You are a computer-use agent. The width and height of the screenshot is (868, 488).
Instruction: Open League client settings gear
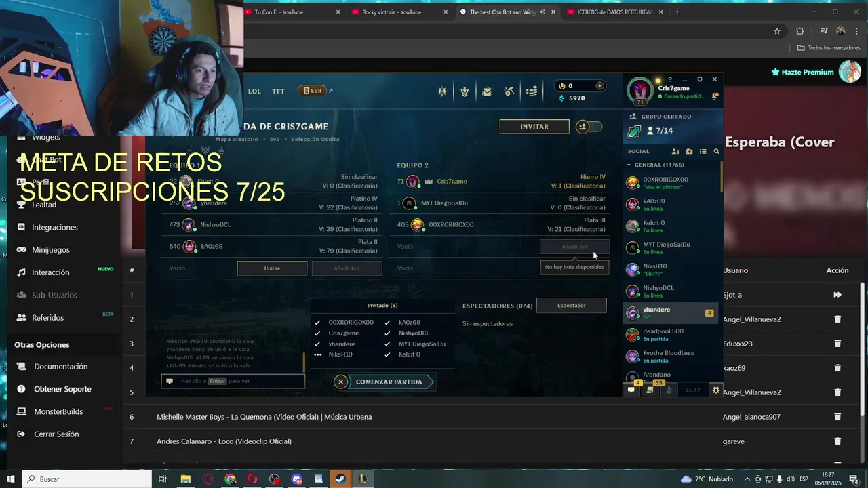click(x=700, y=79)
